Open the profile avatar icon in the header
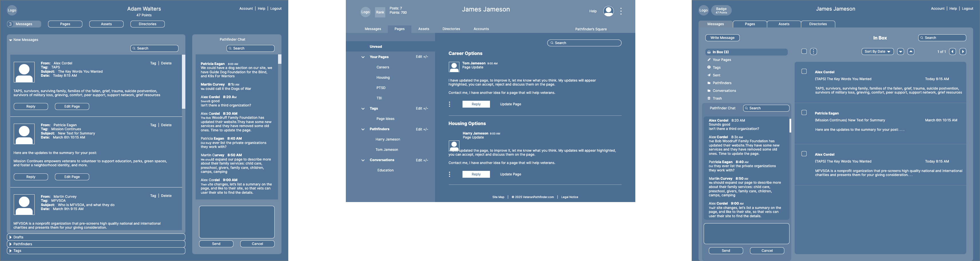Viewport: 980px width, 261px height. [609, 11]
